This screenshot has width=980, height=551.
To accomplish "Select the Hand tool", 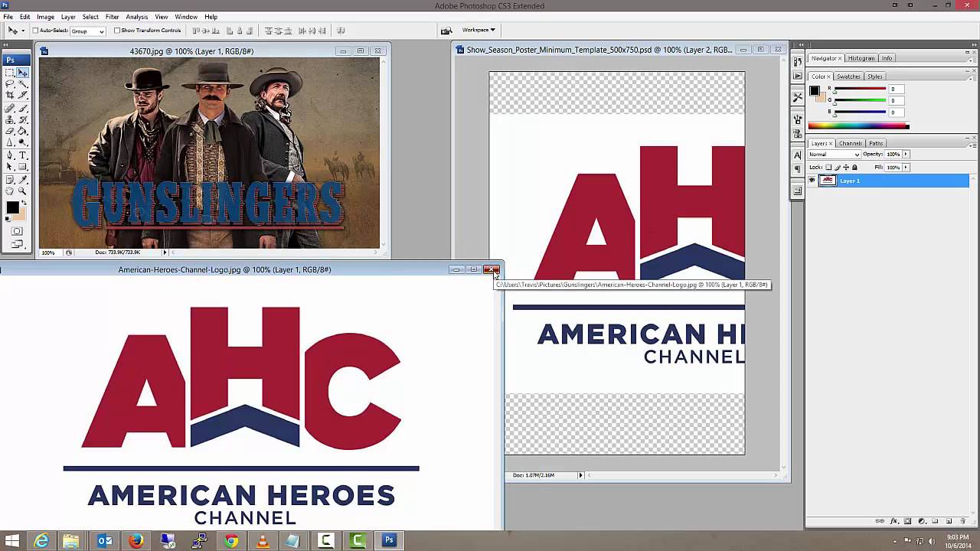I will [10, 191].
